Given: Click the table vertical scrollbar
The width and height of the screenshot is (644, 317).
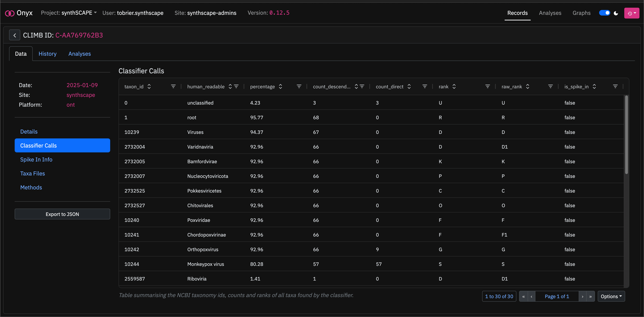Looking at the screenshot, I should click(626, 135).
